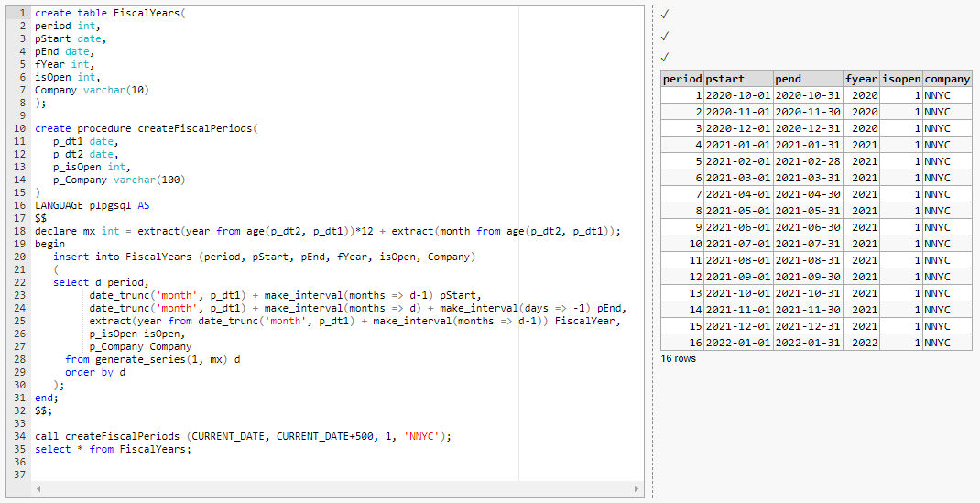Select the pend cell '2020-10-31'
This screenshot has height=503, width=980.
pyautogui.click(x=808, y=95)
